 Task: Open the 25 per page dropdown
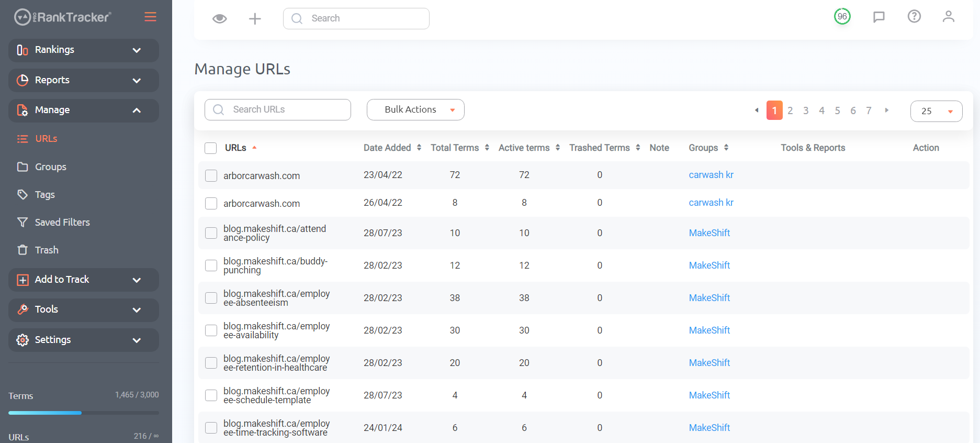tap(937, 111)
